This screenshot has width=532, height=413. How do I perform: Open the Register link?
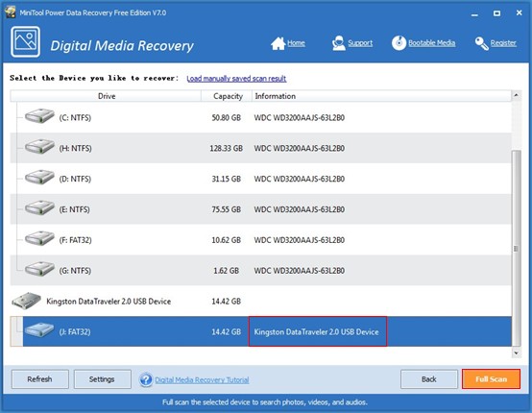(x=503, y=43)
